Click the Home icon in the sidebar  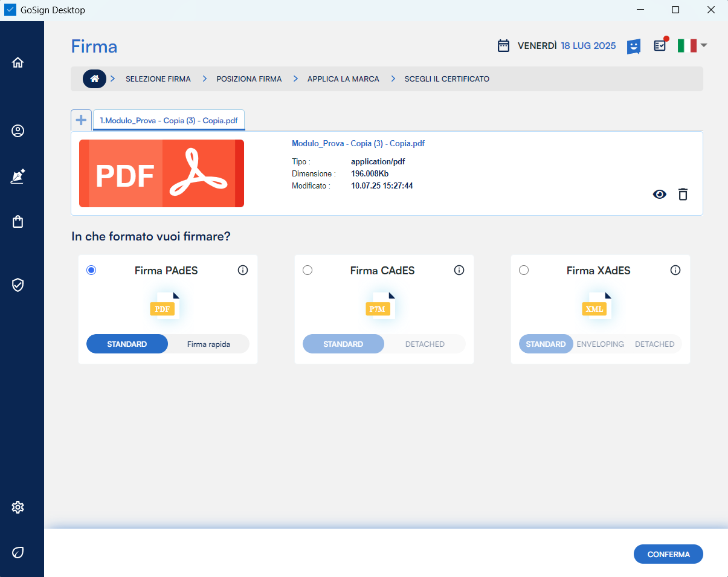(x=18, y=62)
